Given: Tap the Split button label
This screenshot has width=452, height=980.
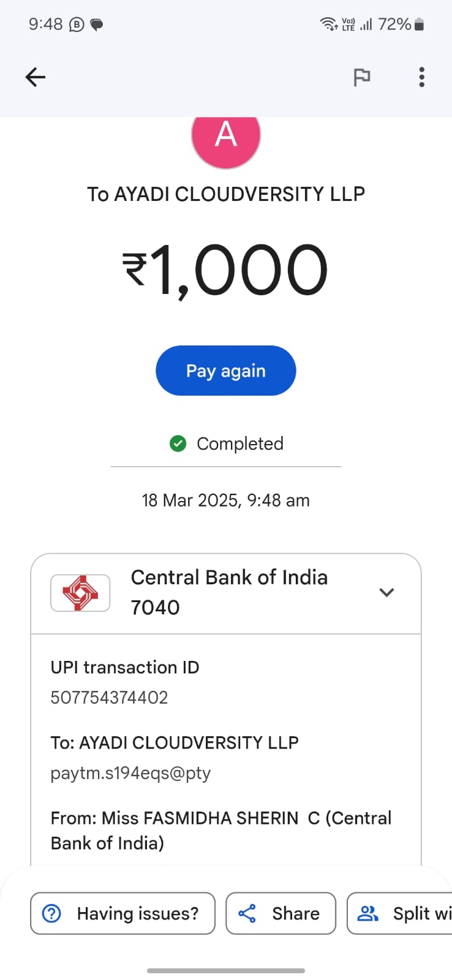Looking at the screenshot, I should click(421, 913).
